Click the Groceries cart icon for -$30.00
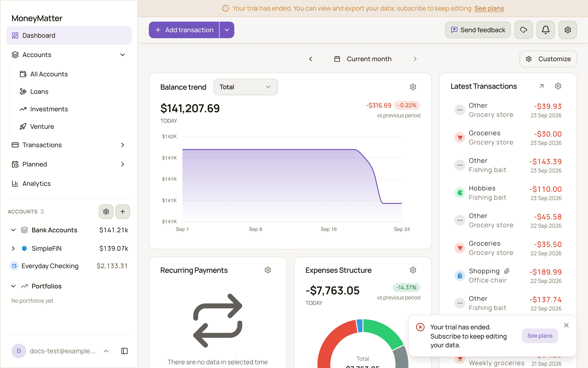Screen dimensions: 588x368 coord(460,138)
